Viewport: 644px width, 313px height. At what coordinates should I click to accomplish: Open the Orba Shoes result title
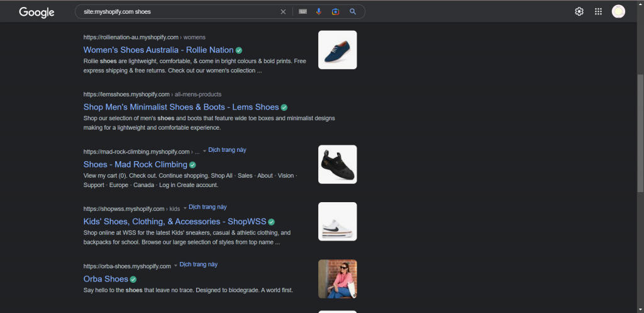(106, 279)
